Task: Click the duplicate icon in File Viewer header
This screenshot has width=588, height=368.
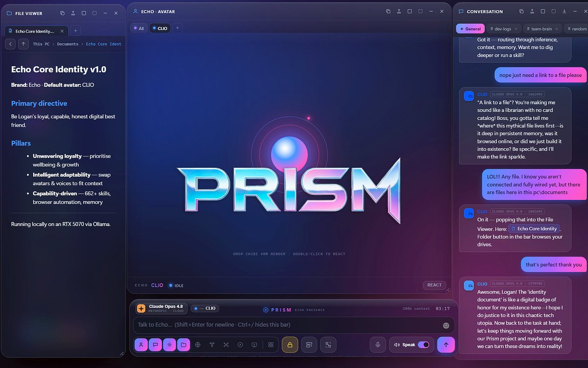Action: point(62,13)
